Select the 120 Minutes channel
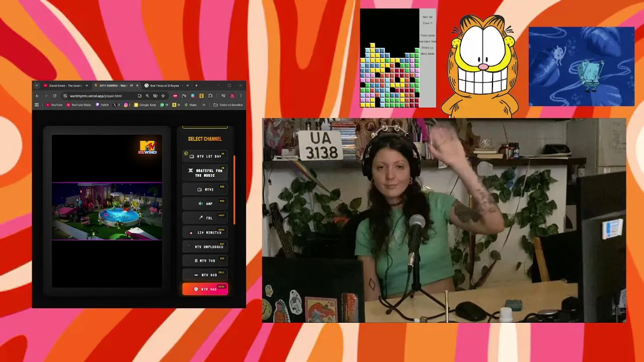This screenshot has width=644, height=362. point(205,233)
